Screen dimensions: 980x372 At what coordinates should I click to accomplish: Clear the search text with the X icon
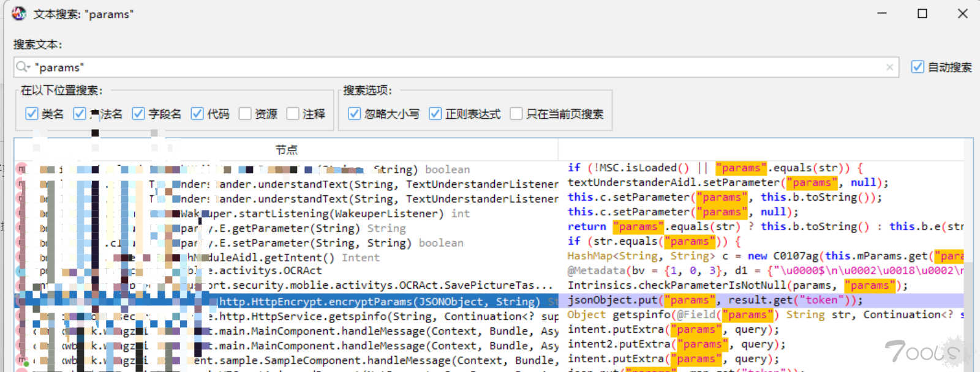pos(889,67)
